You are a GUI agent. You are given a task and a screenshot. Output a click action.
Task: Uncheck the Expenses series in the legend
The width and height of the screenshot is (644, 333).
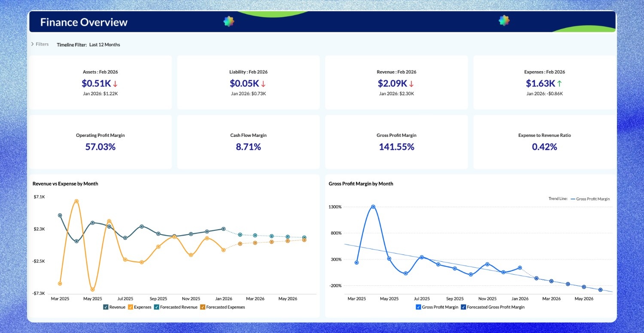point(130,307)
